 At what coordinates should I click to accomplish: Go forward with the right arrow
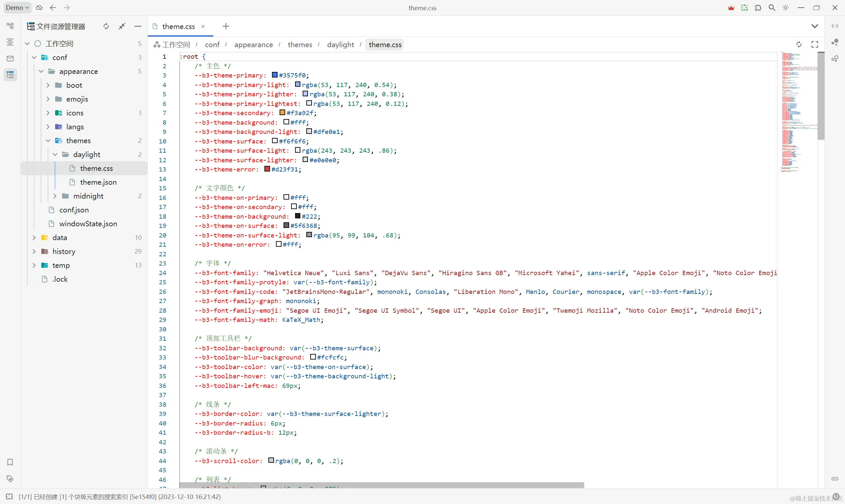[67, 8]
